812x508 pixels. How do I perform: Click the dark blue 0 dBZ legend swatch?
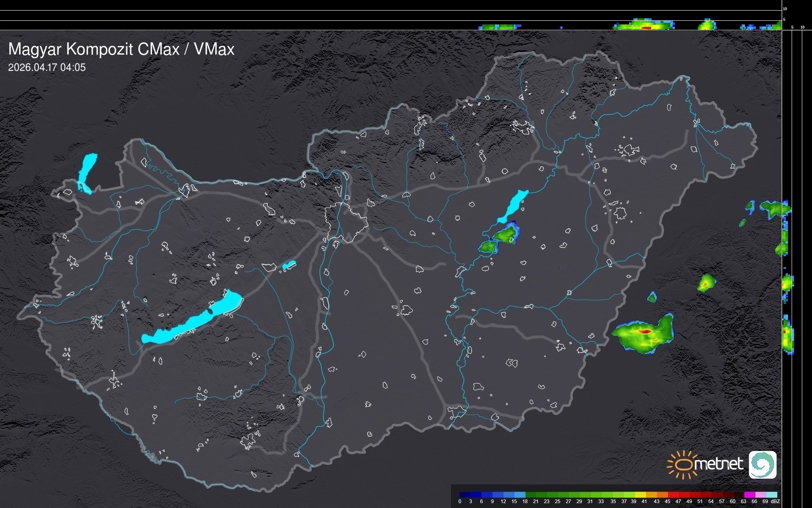coord(465,495)
